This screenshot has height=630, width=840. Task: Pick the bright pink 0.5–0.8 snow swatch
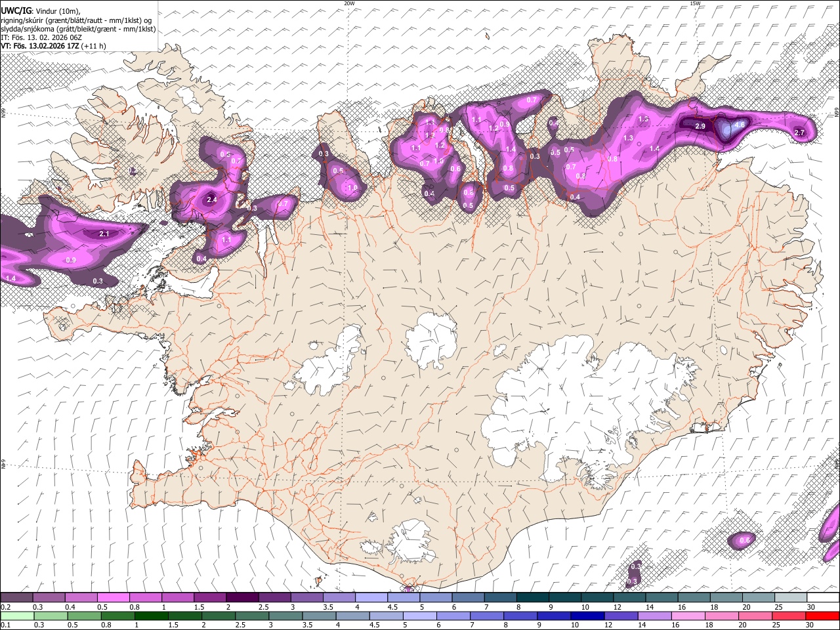tap(113, 597)
